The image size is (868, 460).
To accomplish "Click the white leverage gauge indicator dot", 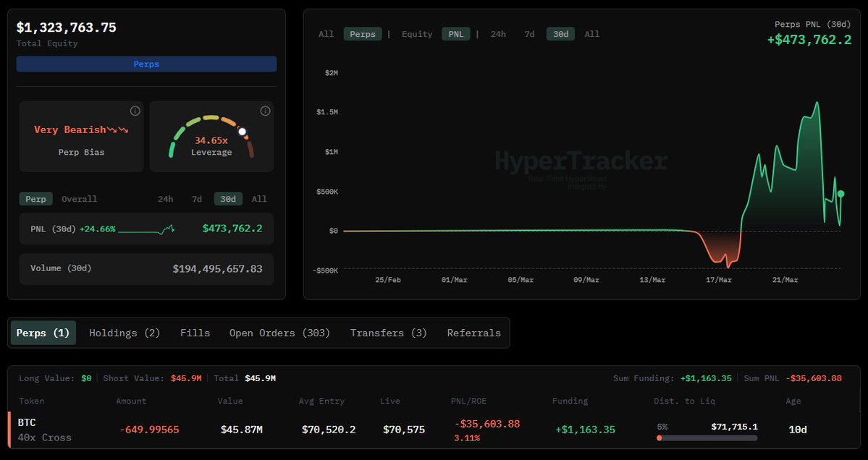I will (x=242, y=132).
